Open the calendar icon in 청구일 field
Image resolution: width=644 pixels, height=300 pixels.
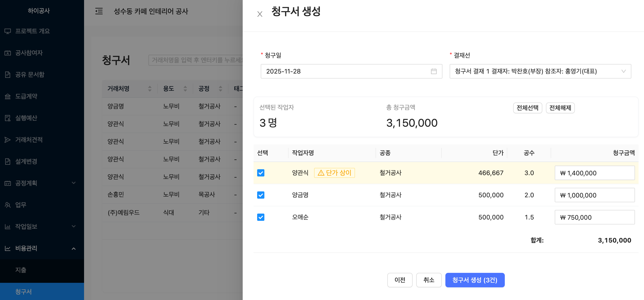tap(433, 71)
